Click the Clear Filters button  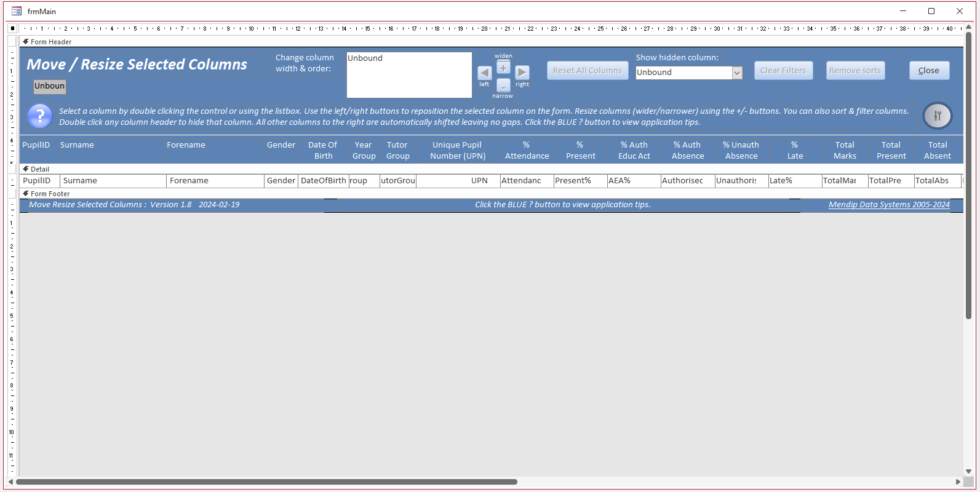tap(783, 71)
